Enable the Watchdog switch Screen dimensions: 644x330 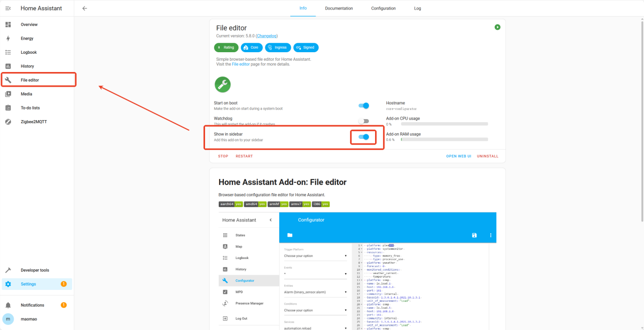(x=363, y=121)
